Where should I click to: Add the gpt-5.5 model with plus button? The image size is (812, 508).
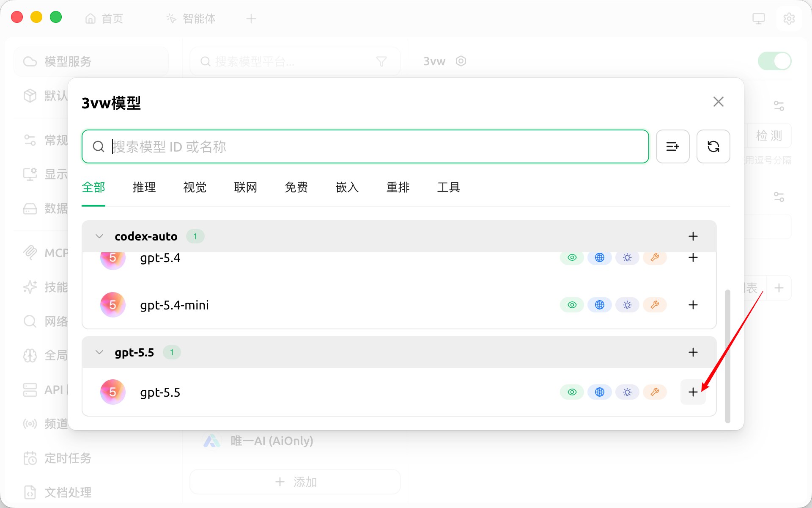click(x=693, y=392)
